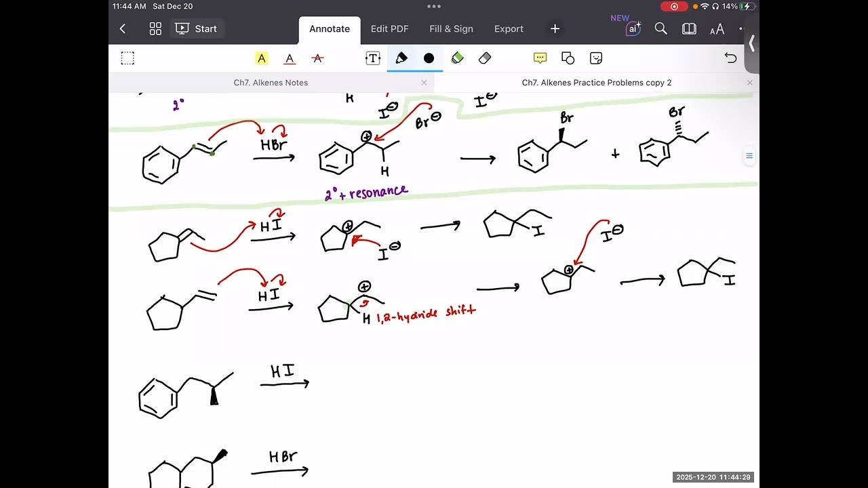Open the black pen color picker
868x488 pixels.
coord(429,58)
